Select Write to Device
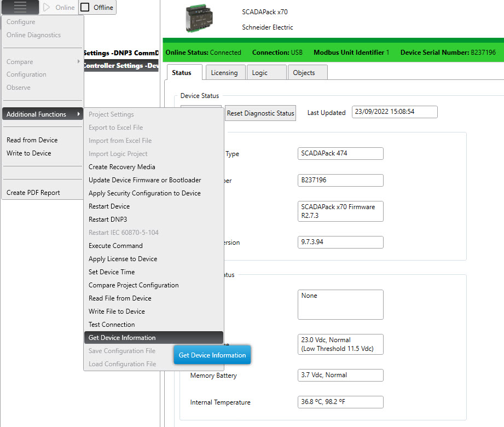Image resolution: width=504 pixels, height=427 pixels. coord(28,153)
